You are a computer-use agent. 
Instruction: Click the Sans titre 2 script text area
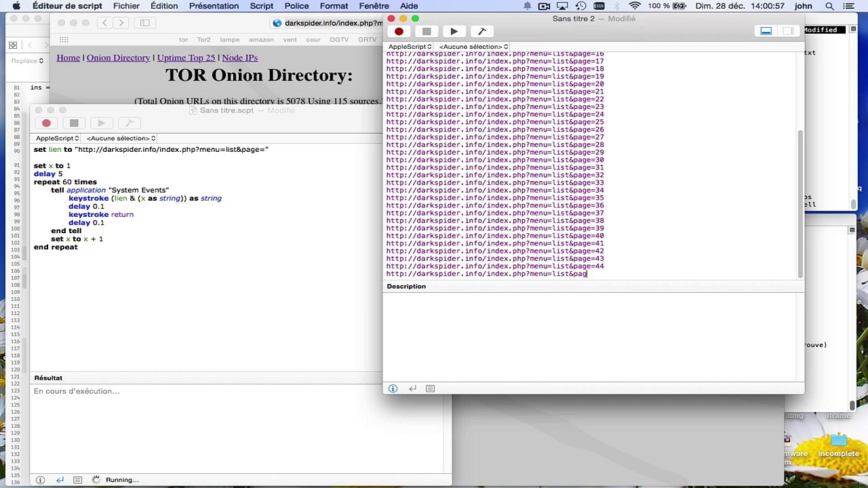coord(590,165)
